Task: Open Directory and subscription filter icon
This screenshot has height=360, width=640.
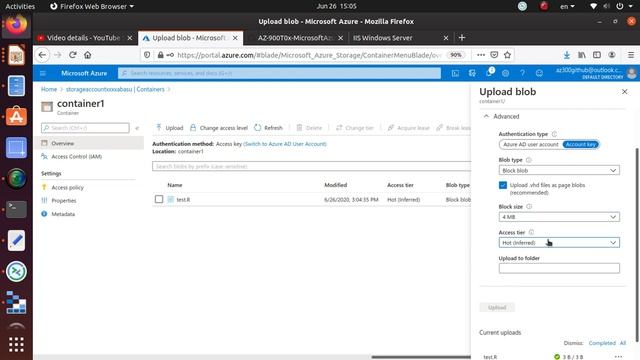Action: click(x=472, y=73)
